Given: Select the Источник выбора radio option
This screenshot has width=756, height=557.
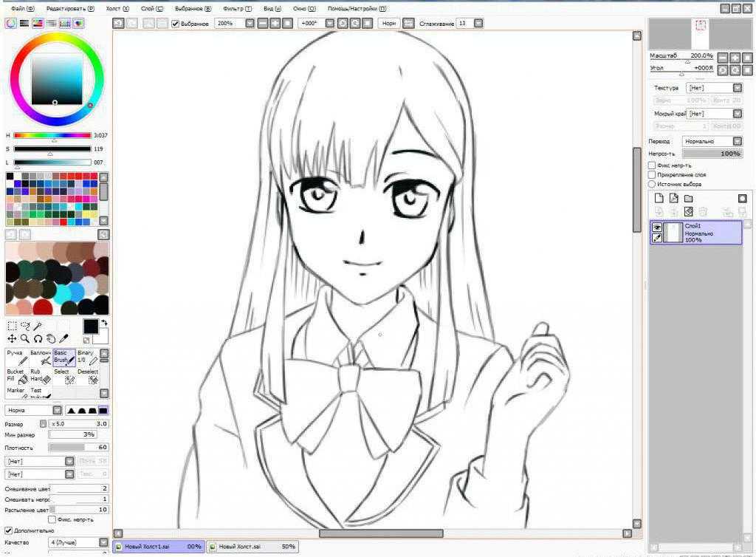Looking at the screenshot, I should (x=652, y=184).
